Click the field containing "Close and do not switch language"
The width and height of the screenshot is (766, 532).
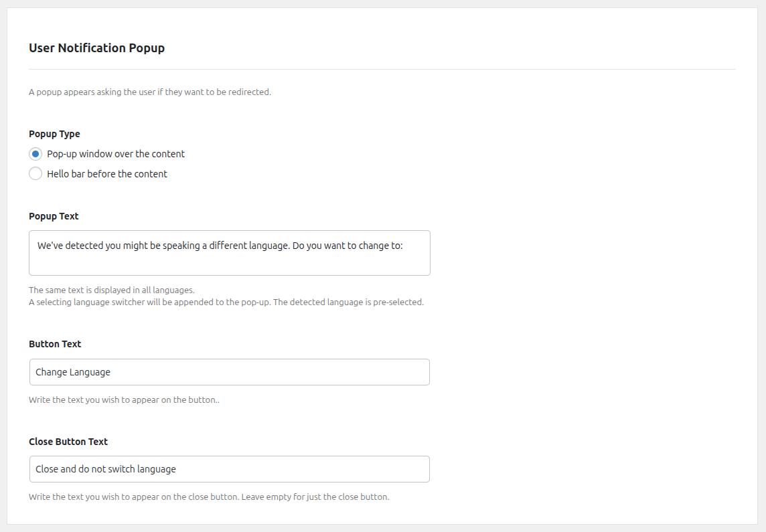(x=230, y=469)
